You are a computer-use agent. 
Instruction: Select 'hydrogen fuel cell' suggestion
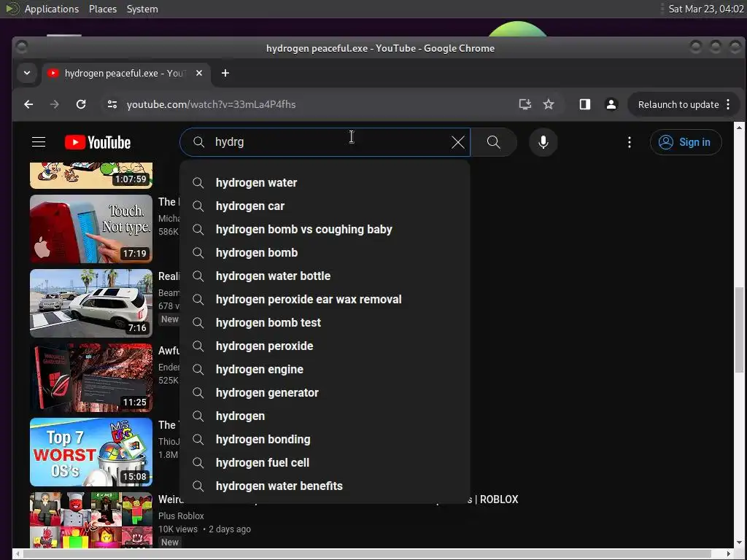click(325, 462)
